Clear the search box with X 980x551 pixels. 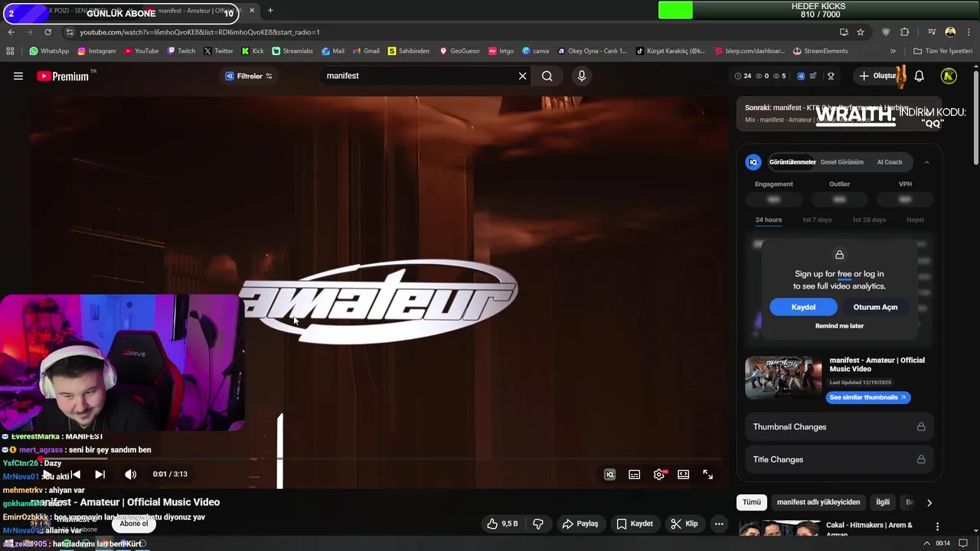click(523, 76)
